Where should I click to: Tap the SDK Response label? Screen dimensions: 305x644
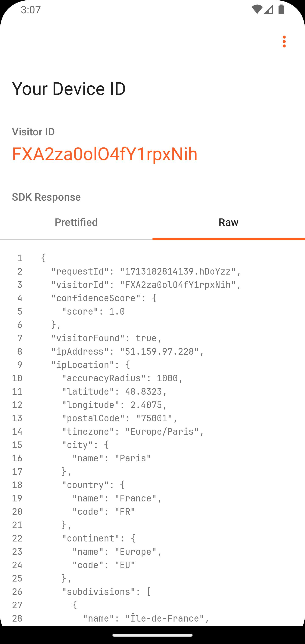click(46, 197)
